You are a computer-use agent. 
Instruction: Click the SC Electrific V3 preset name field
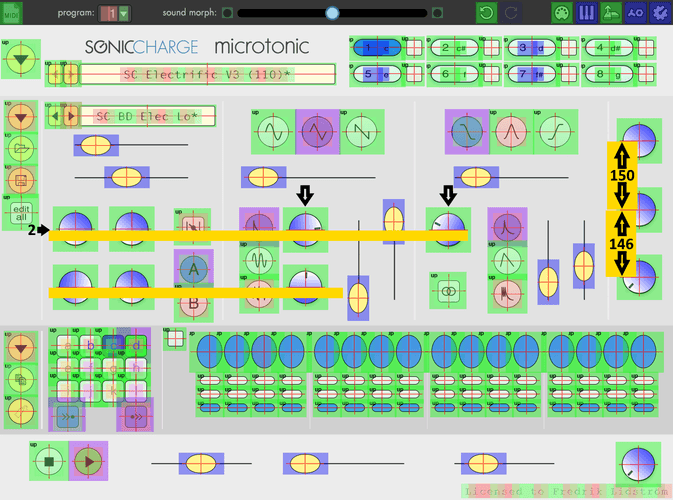(207, 74)
